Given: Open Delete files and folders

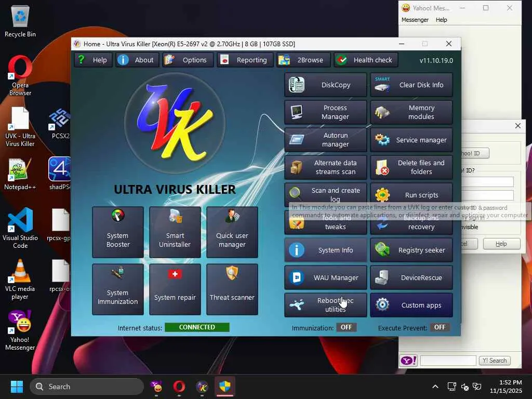Looking at the screenshot, I should 411,167.
